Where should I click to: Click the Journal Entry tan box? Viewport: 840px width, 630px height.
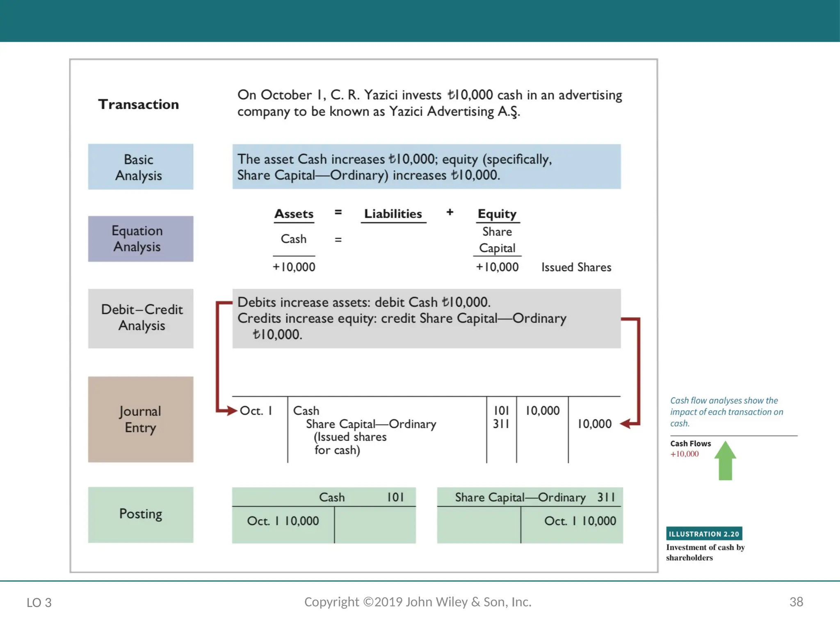click(140, 419)
